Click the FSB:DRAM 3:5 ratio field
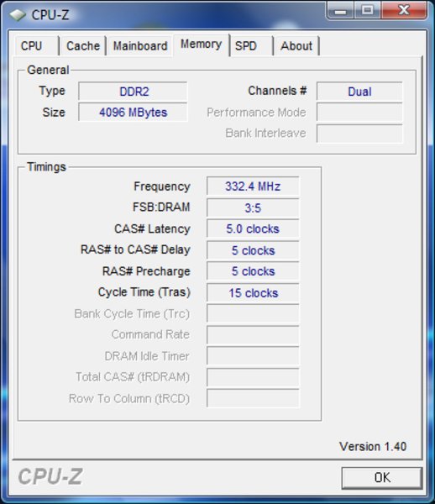Image resolution: width=435 pixels, height=504 pixels. (x=253, y=207)
